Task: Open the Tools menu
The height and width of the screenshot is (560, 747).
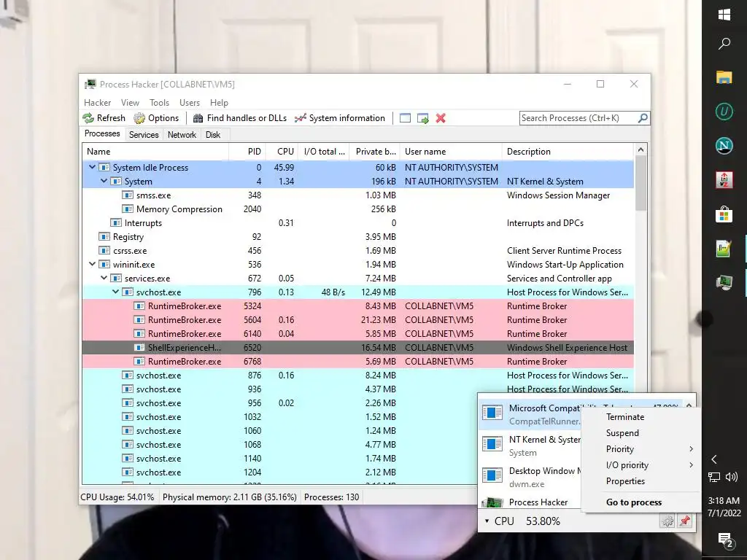Action: point(159,102)
